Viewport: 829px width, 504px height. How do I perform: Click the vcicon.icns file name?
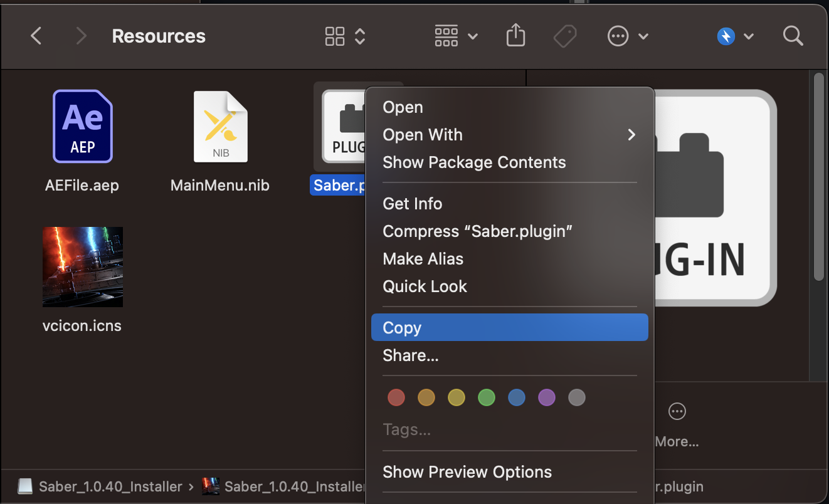tap(82, 326)
